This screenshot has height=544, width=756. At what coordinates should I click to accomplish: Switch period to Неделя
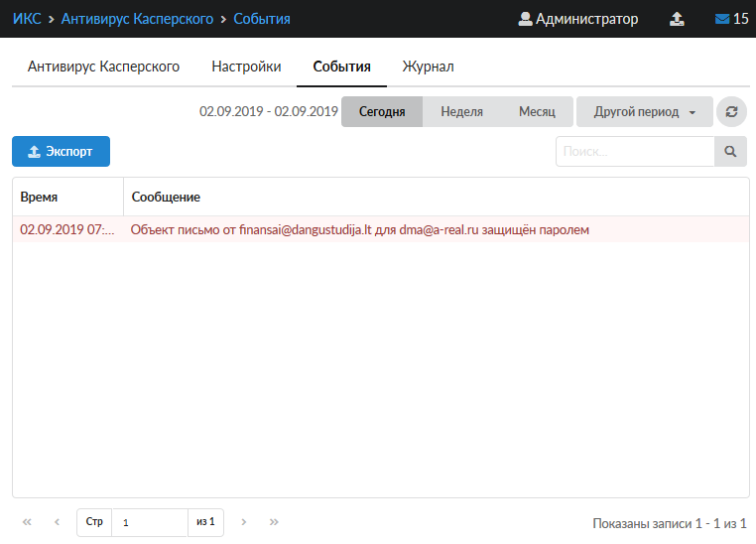point(461,112)
